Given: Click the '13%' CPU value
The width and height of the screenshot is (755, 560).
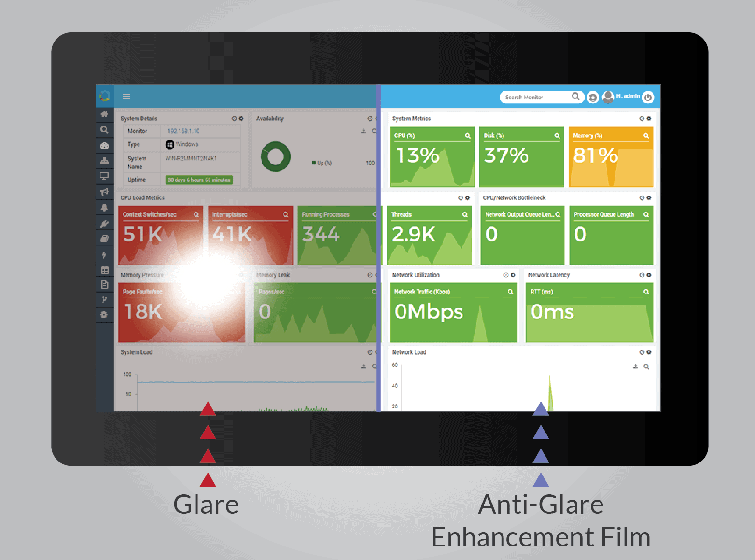Looking at the screenshot, I should coord(418,155).
